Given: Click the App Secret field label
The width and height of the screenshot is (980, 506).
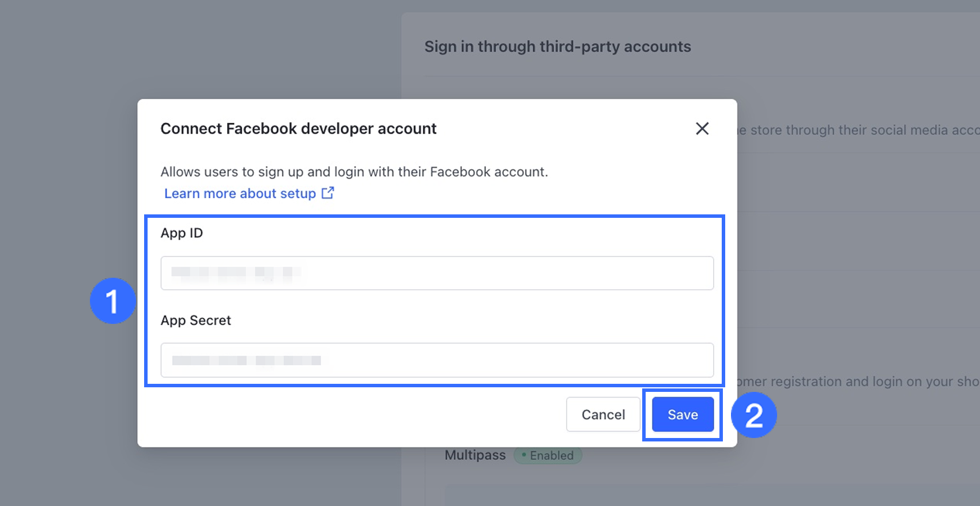Looking at the screenshot, I should (195, 320).
